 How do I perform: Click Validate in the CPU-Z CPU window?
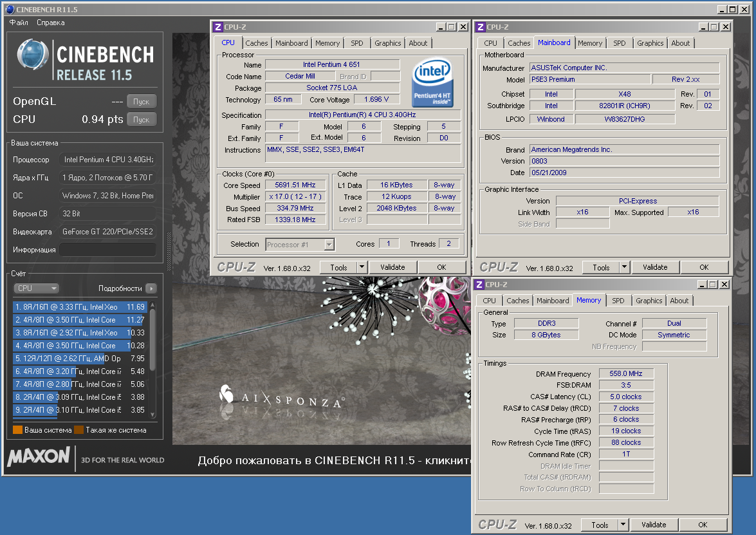pyautogui.click(x=392, y=267)
